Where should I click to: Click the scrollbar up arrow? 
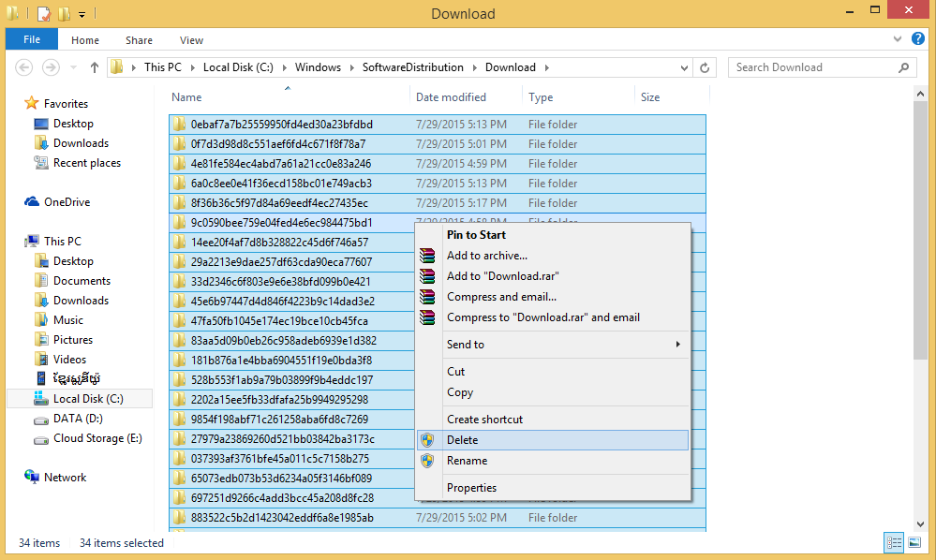pyautogui.click(x=920, y=95)
